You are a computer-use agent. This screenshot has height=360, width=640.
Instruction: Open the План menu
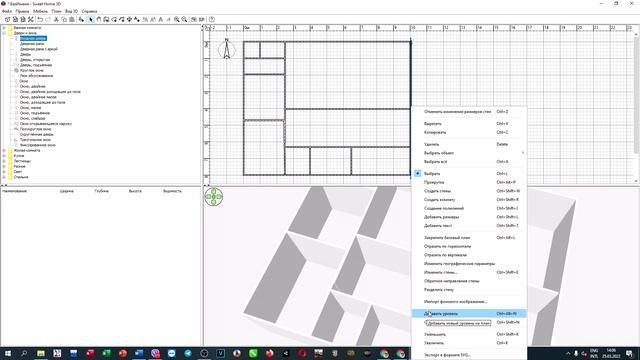point(56,11)
